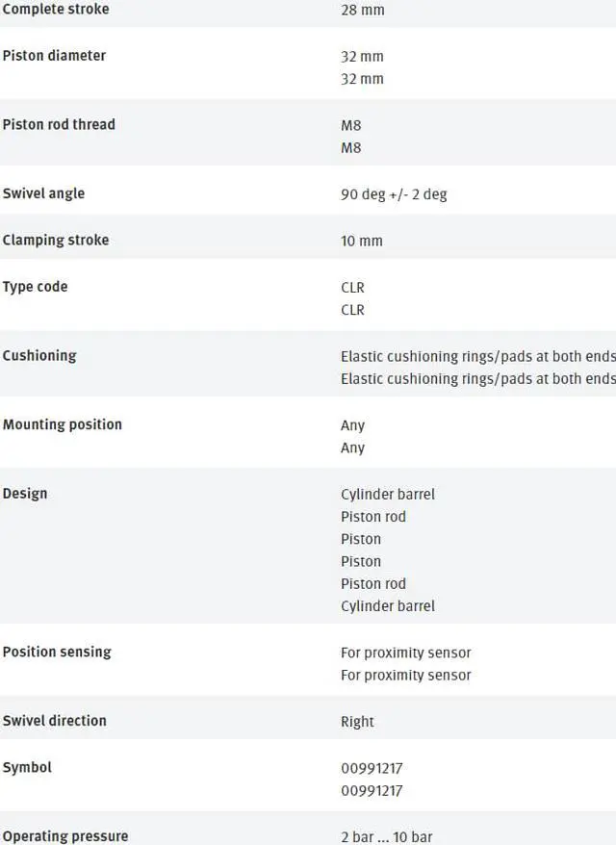
Task: Click the Mounting position label
Action: coord(63,424)
